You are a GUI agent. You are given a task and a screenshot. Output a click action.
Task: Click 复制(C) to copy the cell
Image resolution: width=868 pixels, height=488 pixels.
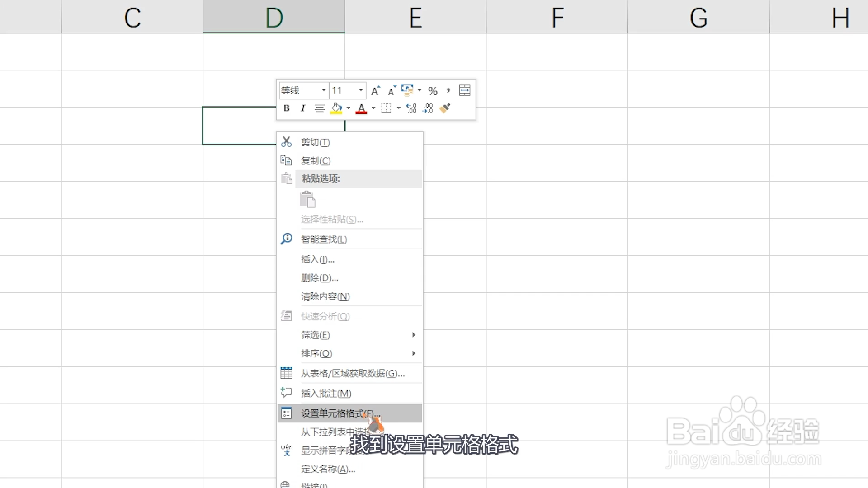pos(316,161)
